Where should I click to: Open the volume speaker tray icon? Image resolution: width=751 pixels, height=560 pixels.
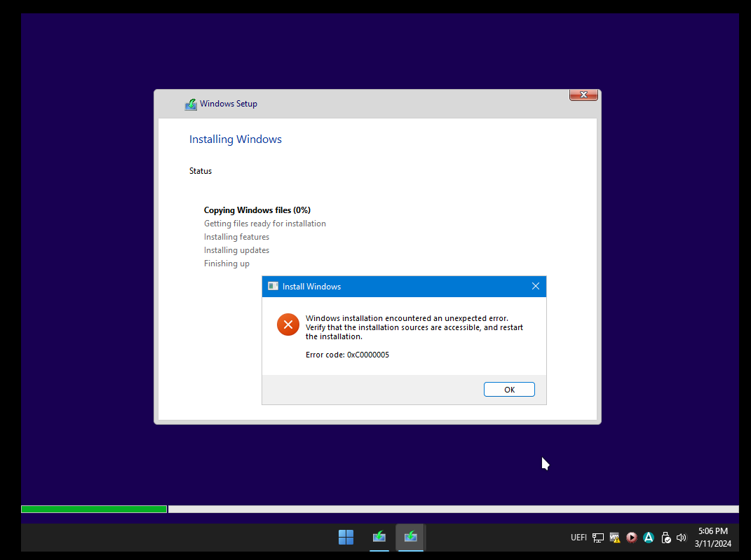681,538
